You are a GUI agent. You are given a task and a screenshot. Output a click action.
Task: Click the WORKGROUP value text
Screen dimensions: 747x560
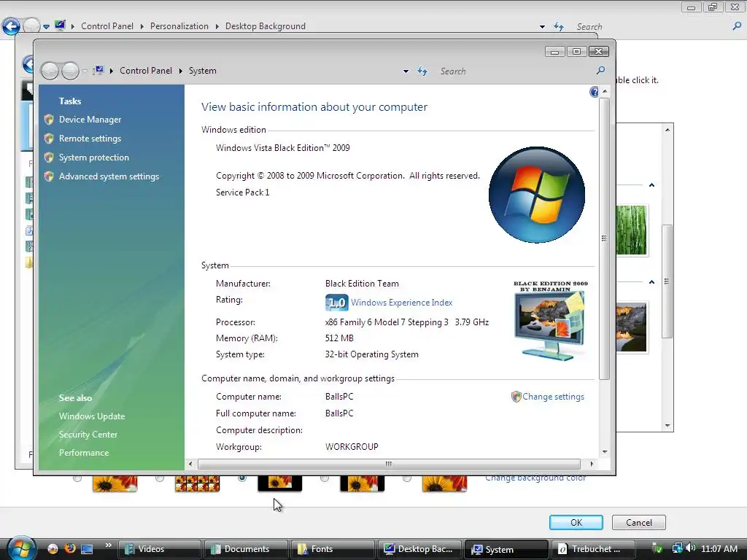352,447
